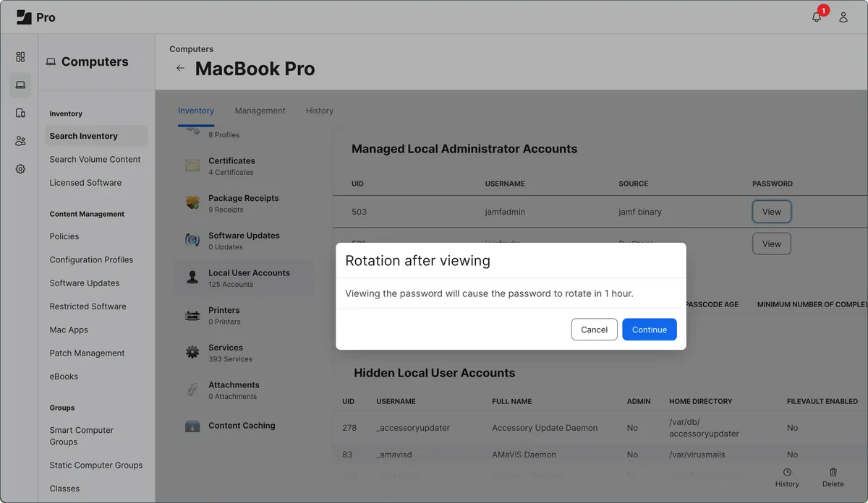Continue past the rotation warning
Screen dimensions: 868x503
click(x=649, y=329)
